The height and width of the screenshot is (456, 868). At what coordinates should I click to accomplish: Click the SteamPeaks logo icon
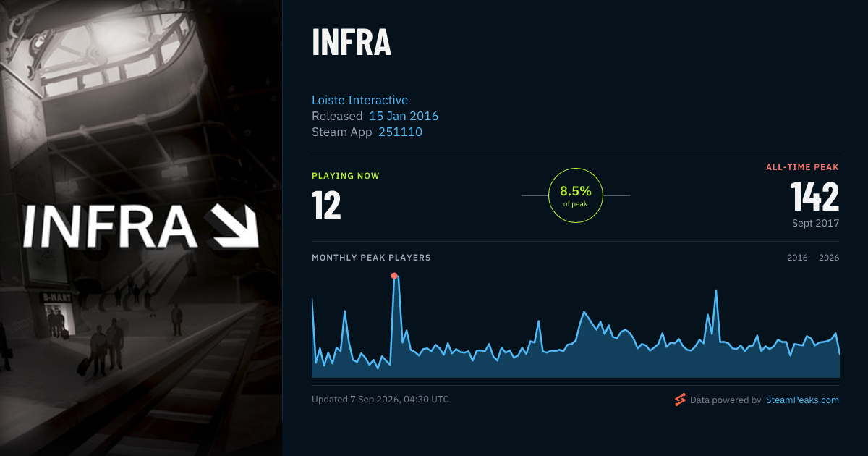click(680, 400)
